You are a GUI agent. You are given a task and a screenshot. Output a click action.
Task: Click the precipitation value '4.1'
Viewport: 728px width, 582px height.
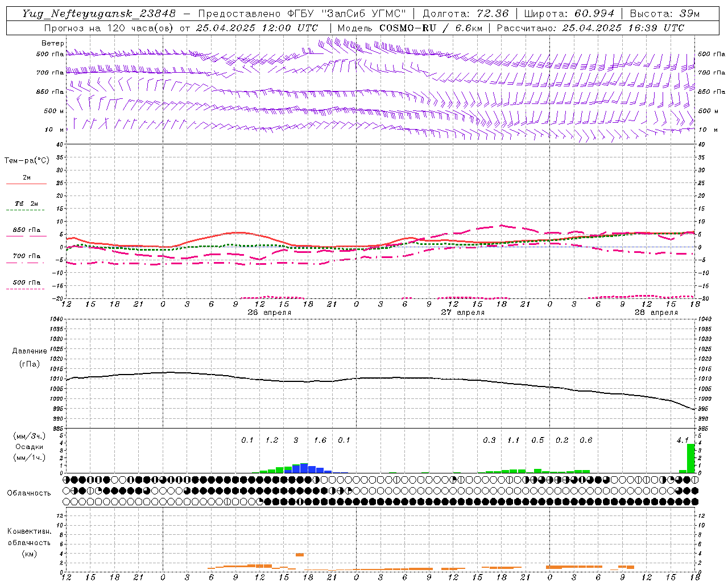click(x=682, y=440)
